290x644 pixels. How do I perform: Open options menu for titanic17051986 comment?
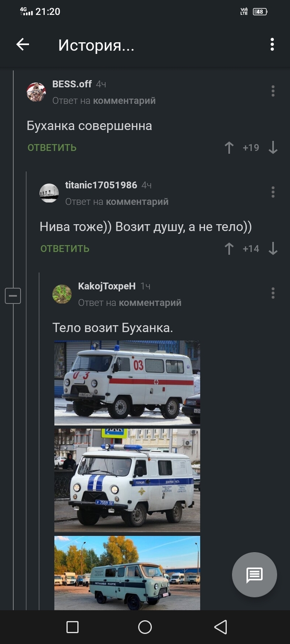click(x=273, y=192)
